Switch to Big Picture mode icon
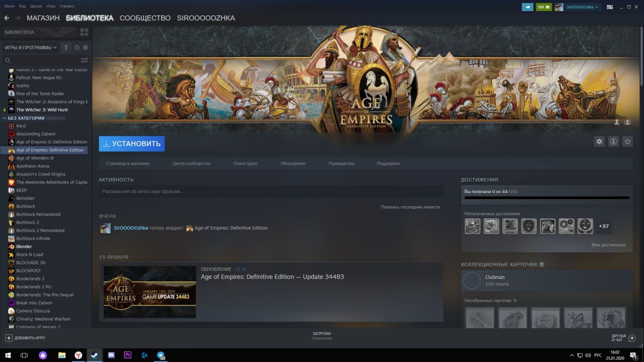 [x=610, y=7]
